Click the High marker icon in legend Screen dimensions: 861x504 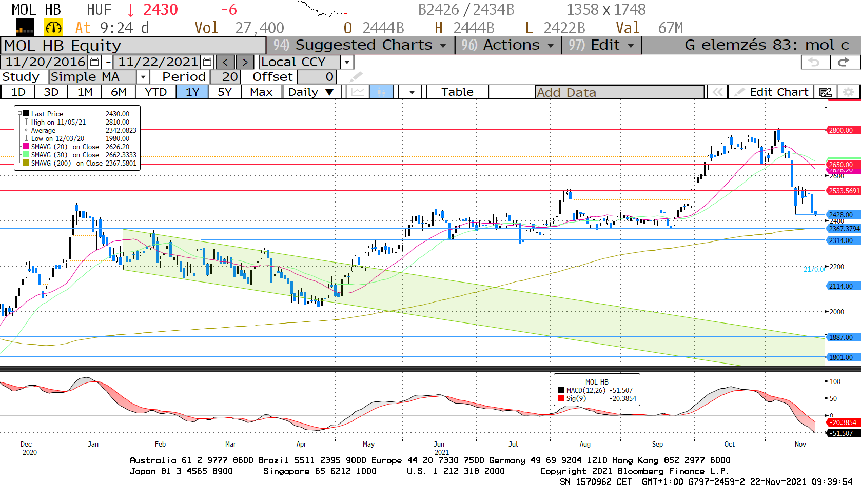coord(26,122)
